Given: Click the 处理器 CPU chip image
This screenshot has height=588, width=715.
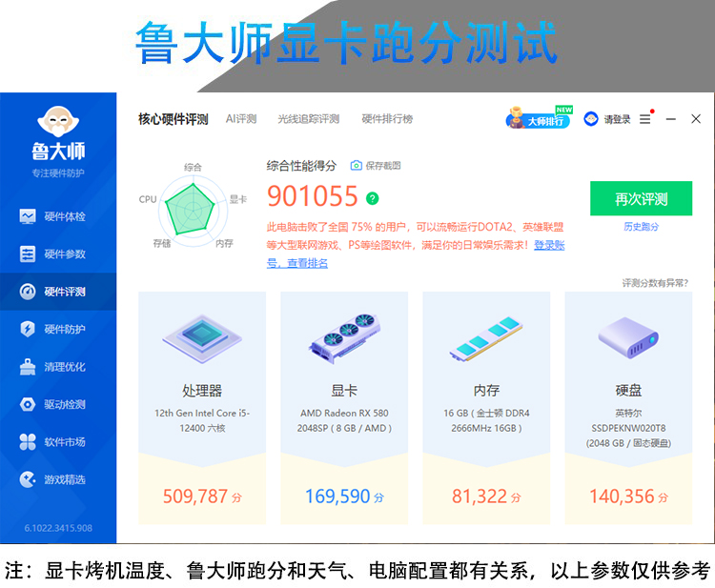Looking at the screenshot, I should click(x=202, y=338).
